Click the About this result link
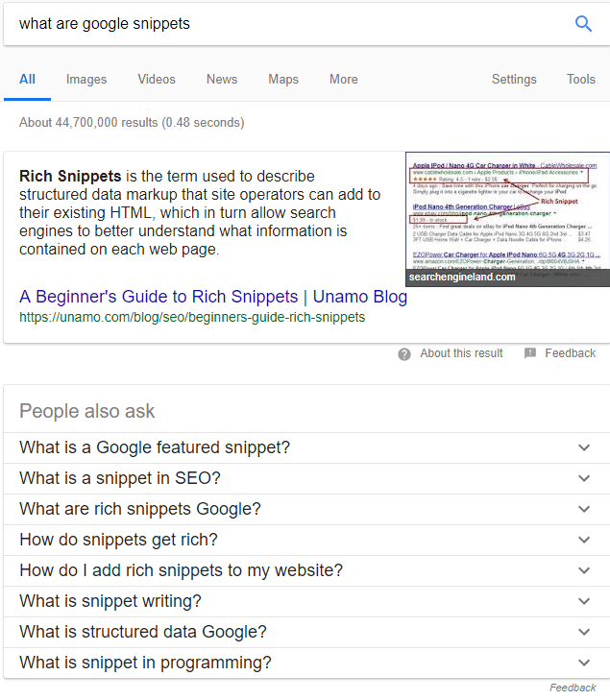This screenshot has height=700, width=610. (x=461, y=353)
